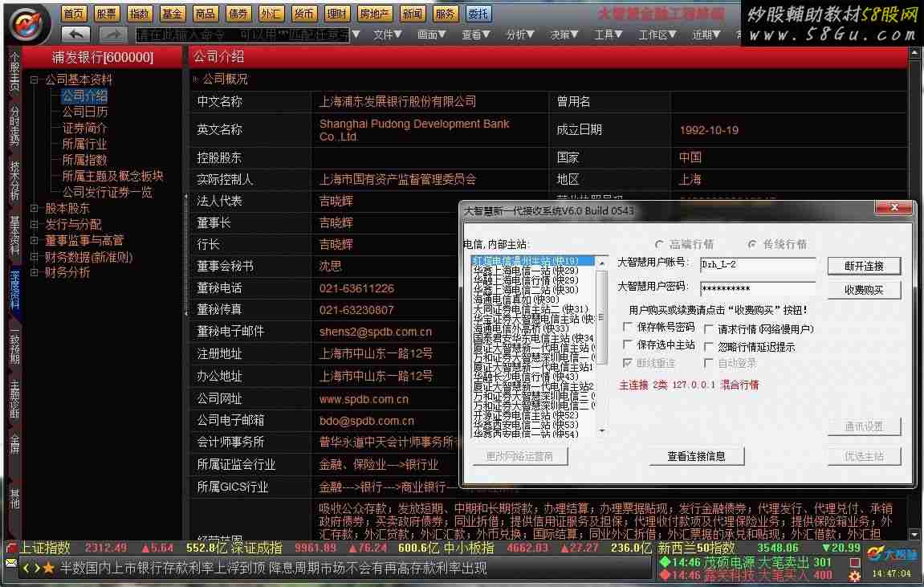Viewport: 924px width, 587px height.
Task: Open the 分析 dropdown menu
Action: point(520,35)
